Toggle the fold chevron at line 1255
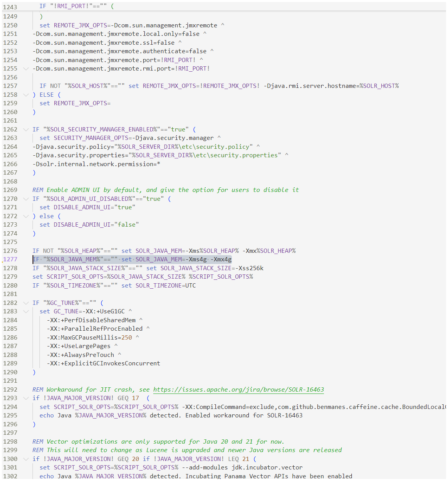448x481 pixels. [x=26, y=69]
